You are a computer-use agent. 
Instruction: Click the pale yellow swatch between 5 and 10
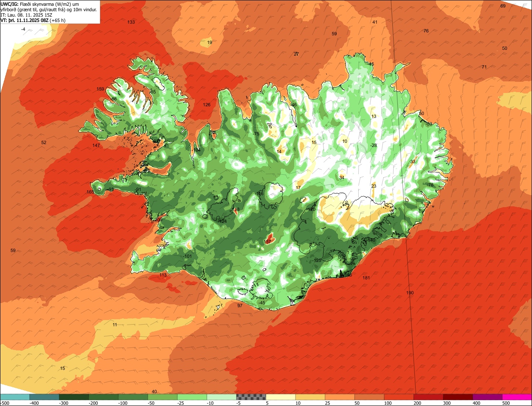pyautogui.click(x=281, y=397)
